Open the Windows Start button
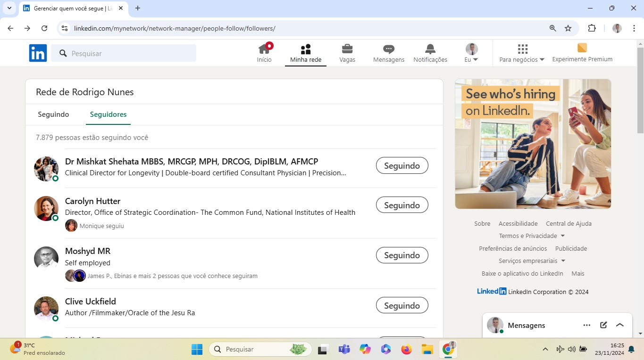Viewport: 644px width, 360px height. [197, 349]
